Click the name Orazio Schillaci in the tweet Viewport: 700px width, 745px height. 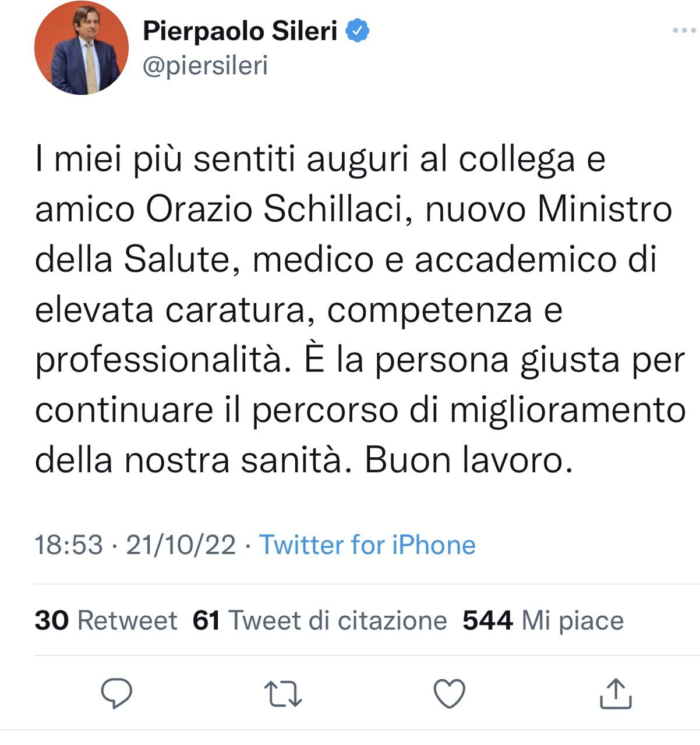pos(274,210)
